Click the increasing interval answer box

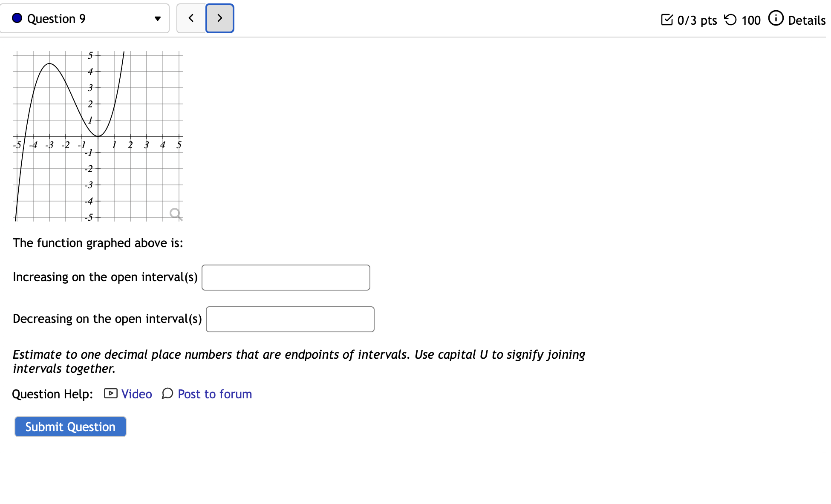pyautogui.click(x=286, y=277)
